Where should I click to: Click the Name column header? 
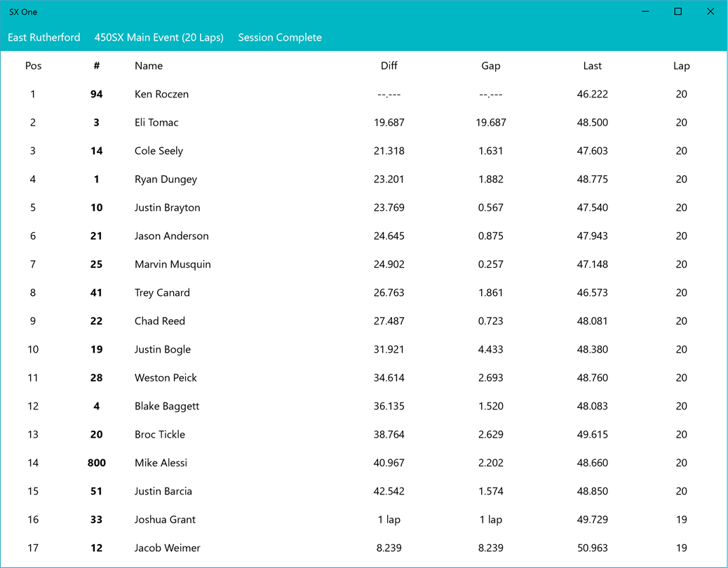pyautogui.click(x=149, y=66)
